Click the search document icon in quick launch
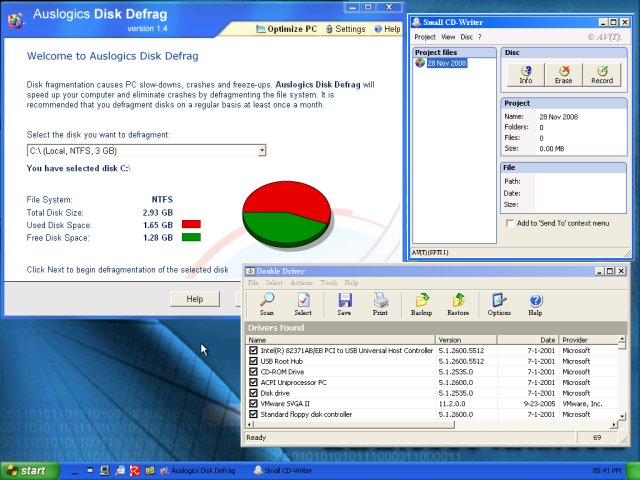The width and height of the screenshot is (640, 480). coord(120,471)
